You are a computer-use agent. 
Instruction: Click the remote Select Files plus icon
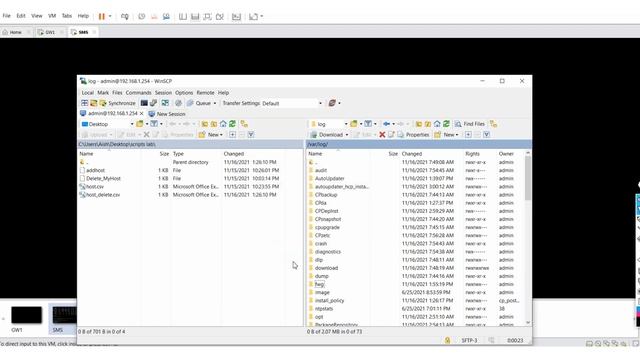coord(468,134)
